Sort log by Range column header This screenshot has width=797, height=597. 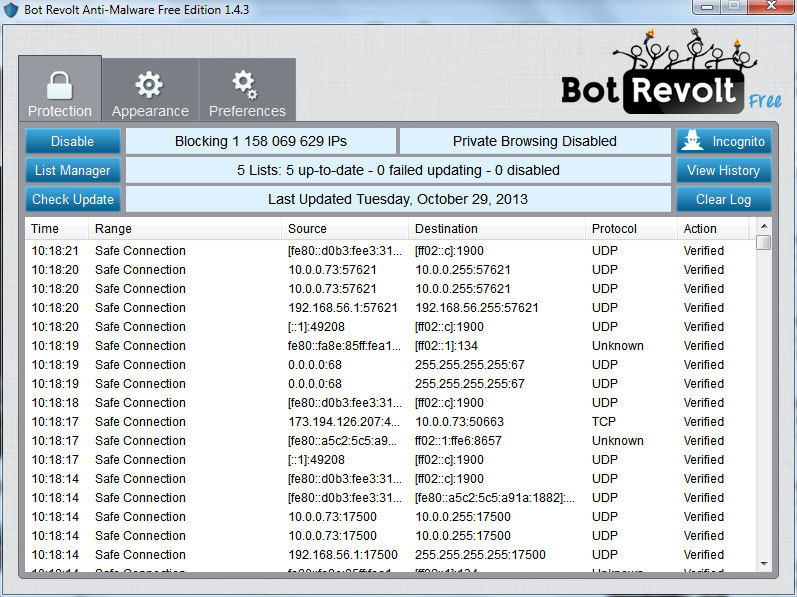coord(185,229)
